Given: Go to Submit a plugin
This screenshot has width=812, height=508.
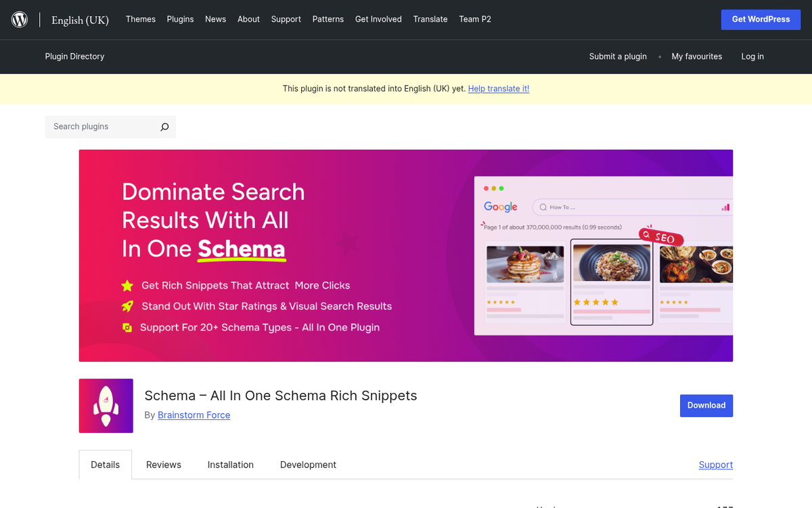Looking at the screenshot, I should coord(618,56).
